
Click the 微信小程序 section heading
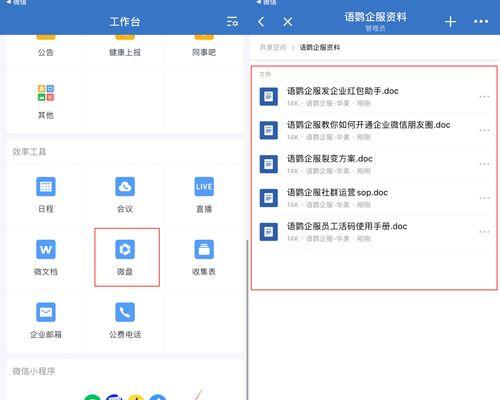point(34,371)
